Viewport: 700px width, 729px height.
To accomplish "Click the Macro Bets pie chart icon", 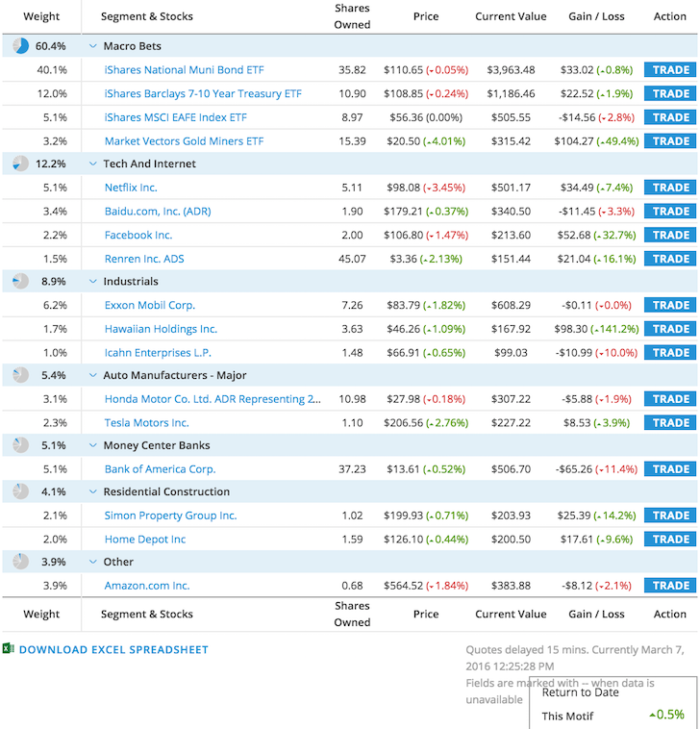I will [x=20, y=46].
